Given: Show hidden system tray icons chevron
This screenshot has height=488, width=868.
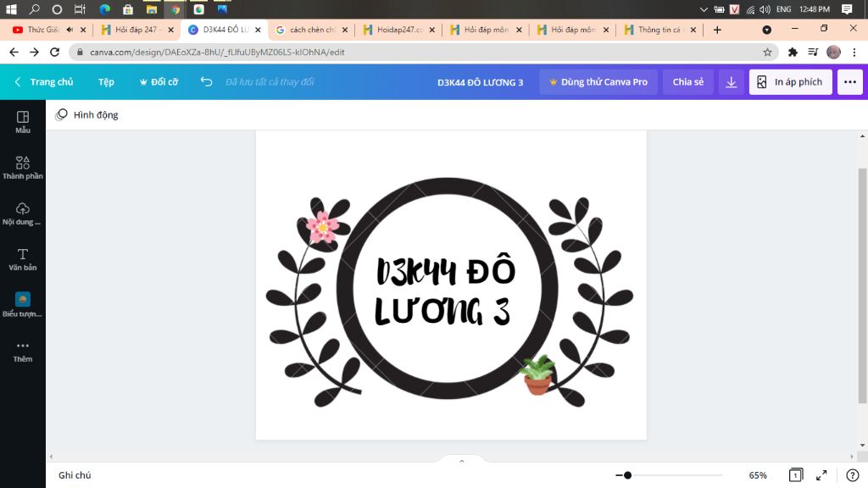Looking at the screenshot, I should click(x=704, y=9).
